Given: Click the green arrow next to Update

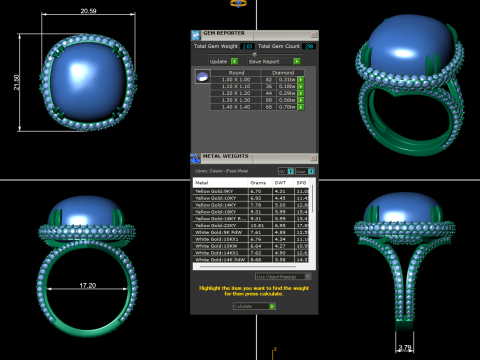Looking at the screenshot, I should click(x=235, y=61).
